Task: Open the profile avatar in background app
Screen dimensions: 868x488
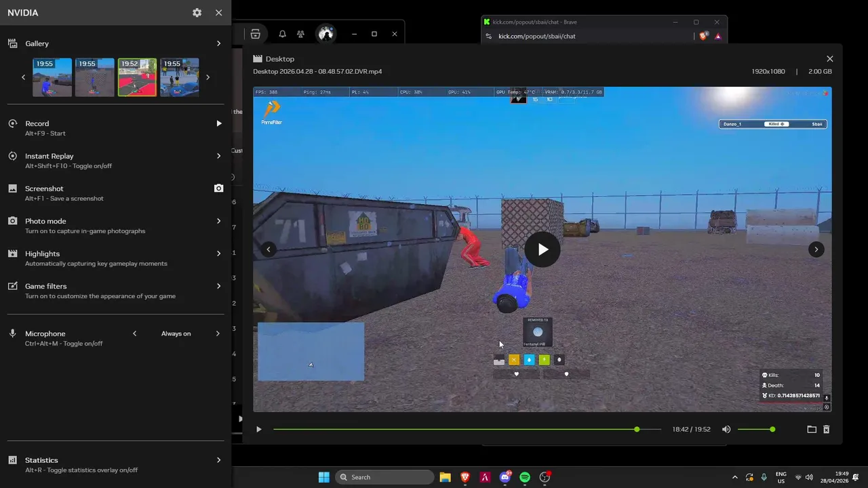Action: tap(326, 34)
